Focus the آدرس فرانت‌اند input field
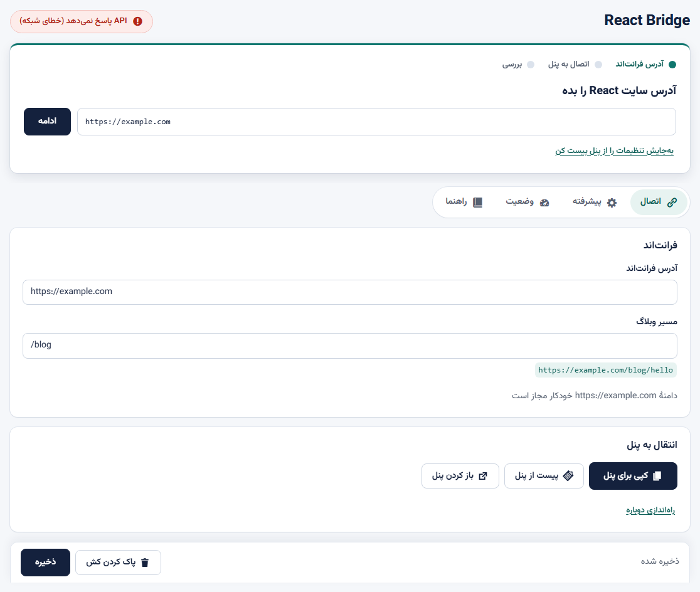The height and width of the screenshot is (592, 700). click(x=350, y=292)
